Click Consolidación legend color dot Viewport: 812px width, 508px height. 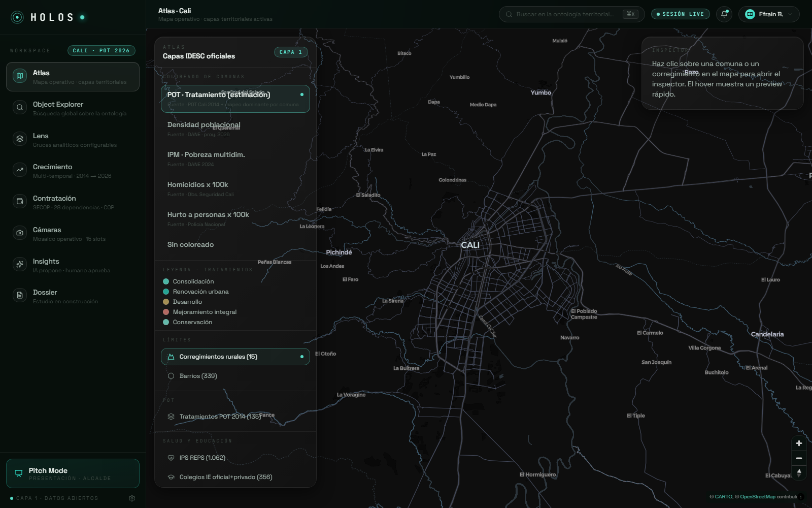[166, 281]
